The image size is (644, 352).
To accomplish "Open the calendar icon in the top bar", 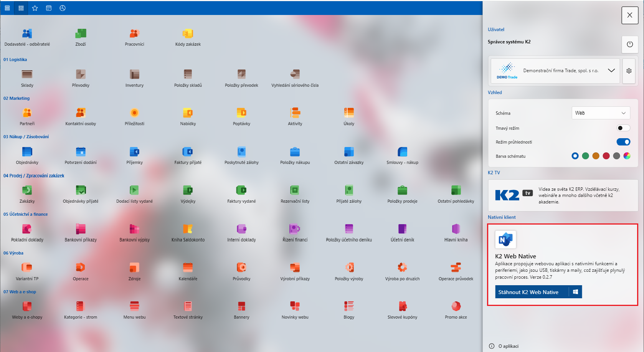I will [49, 8].
